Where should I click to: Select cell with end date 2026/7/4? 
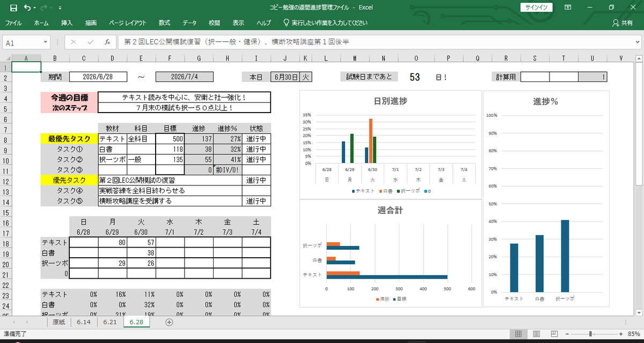point(185,77)
